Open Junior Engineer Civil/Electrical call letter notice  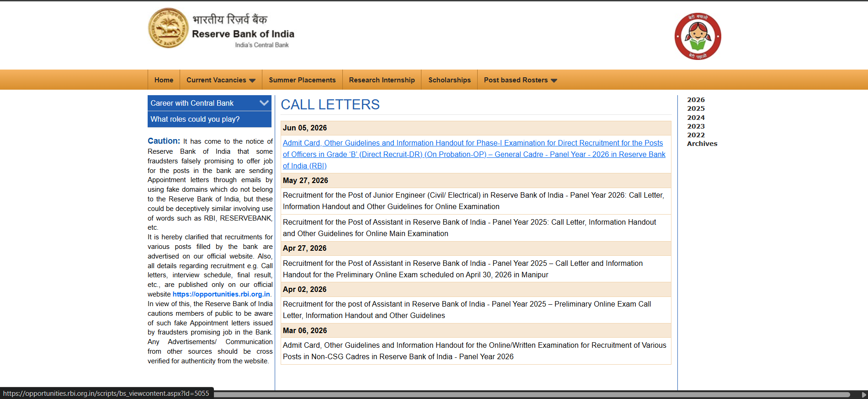474,201
